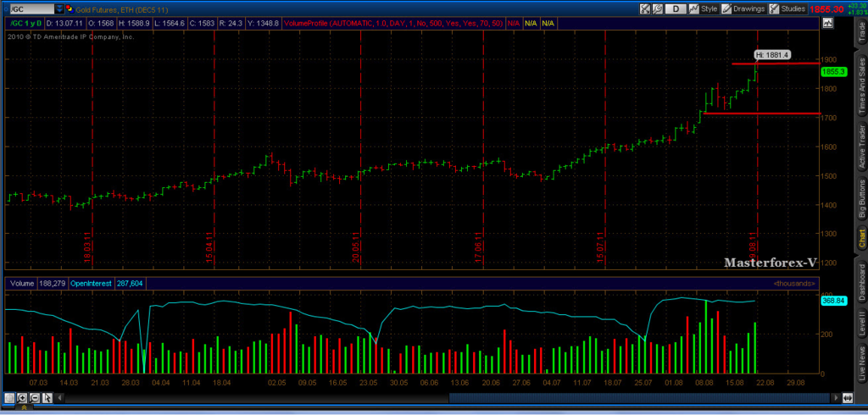Open the Live News side tab
The width and height of the screenshot is (868, 415).
861,363
